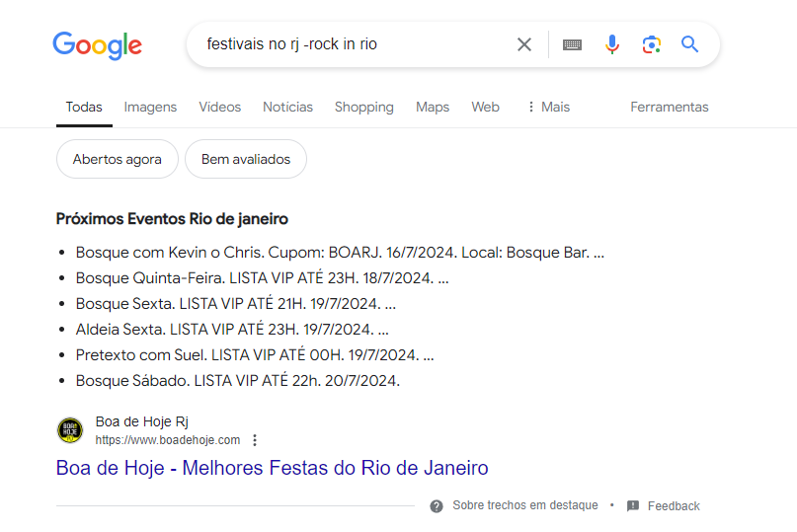Toggle the Abertos agora filter chip
The width and height of the screenshot is (797, 532).
coord(118,159)
